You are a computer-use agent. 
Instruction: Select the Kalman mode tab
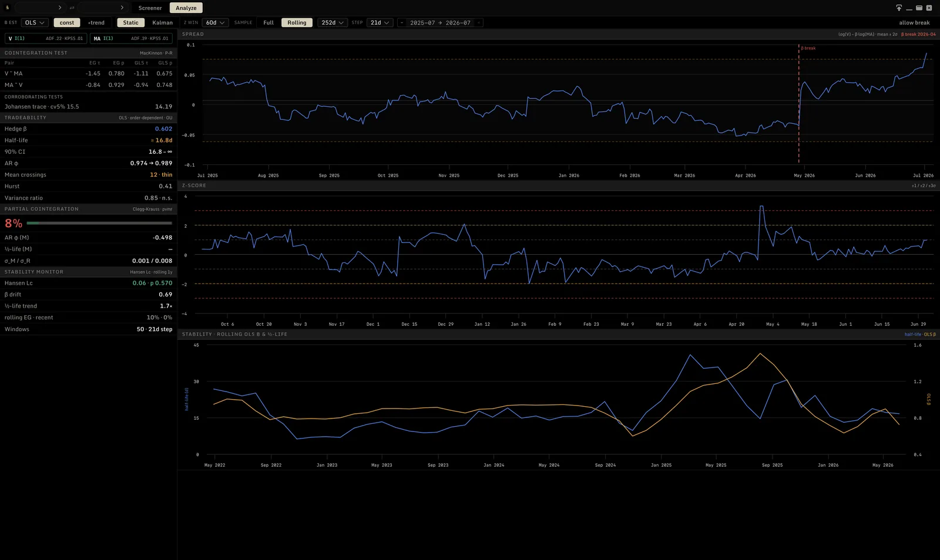[162, 22]
